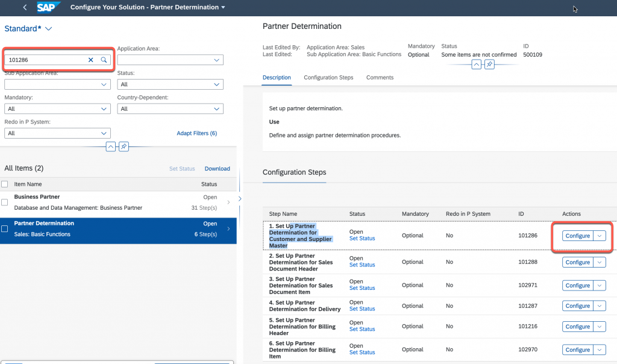Viewport: 617px width, 364px height.
Task: Click the ID column header in steps table
Action: (521, 214)
